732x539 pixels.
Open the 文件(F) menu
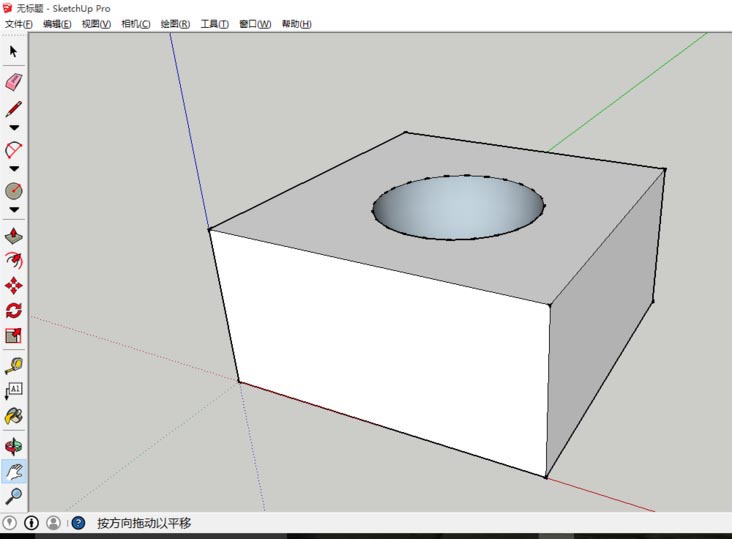(x=19, y=24)
